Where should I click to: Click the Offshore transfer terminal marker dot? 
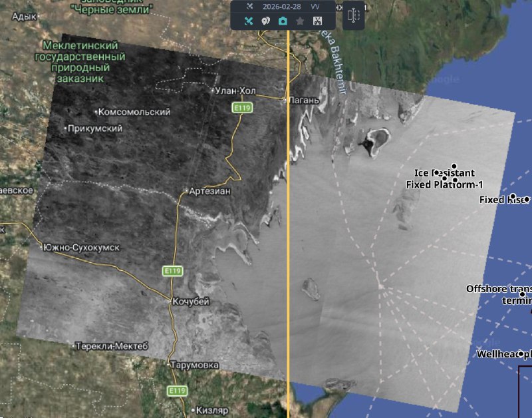click(522, 294)
